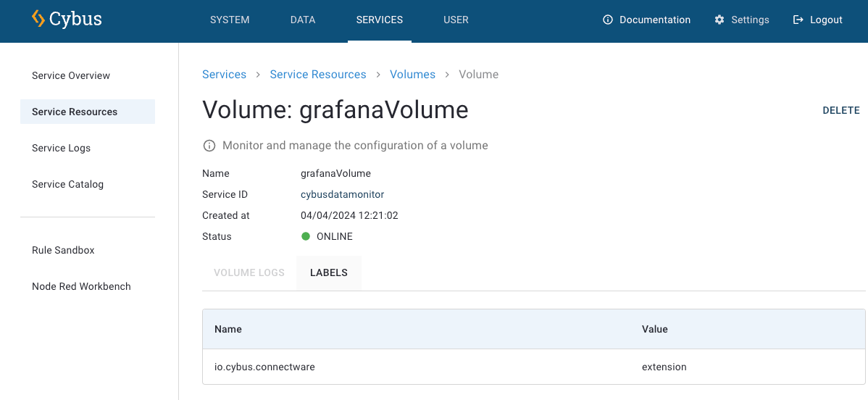This screenshot has width=868, height=400.
Task: Navigate to Services breadcrumb link
Action: [224, 75]
